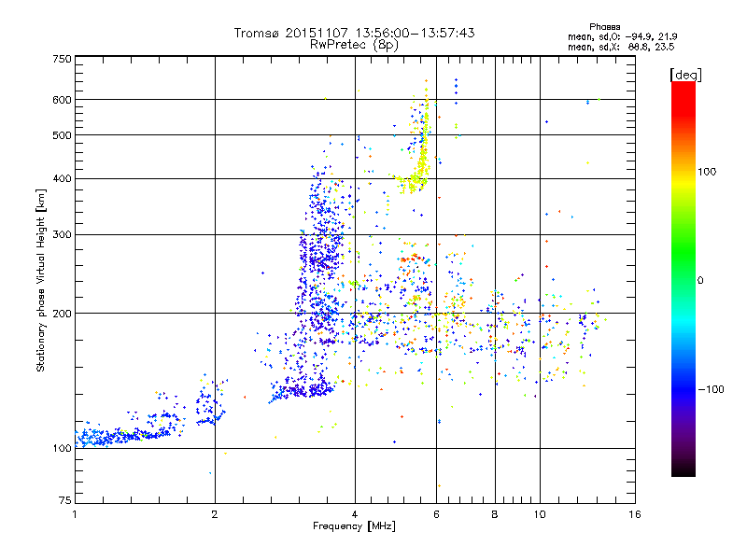The image size is (747, 560).
Task: Click the plot title 'Tromsø 20151107 13:56:00-13:57:43'
Action: click(x=354, y=33)
